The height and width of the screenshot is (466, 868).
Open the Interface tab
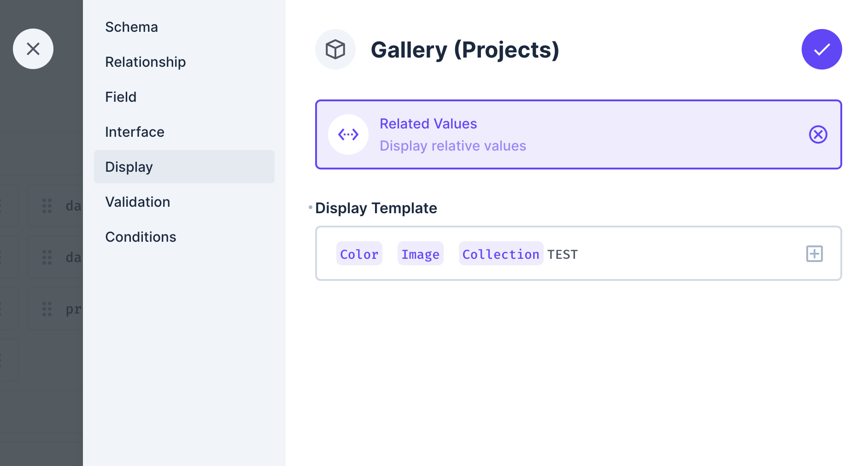[135, 132]
